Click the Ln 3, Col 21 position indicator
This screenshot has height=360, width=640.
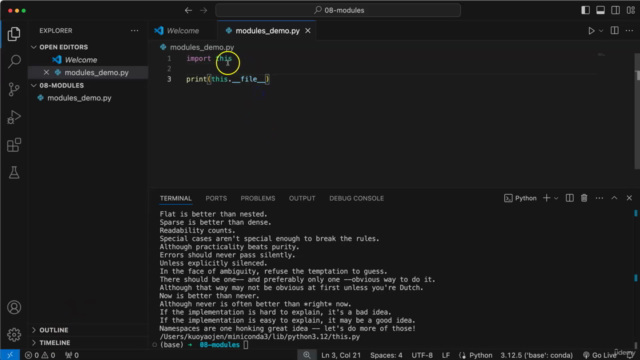point(341,355)
